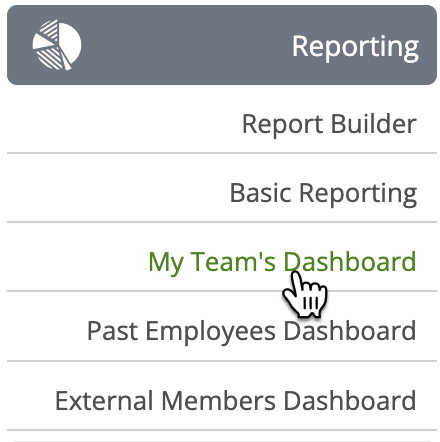Select the second Reporting submenu entry
440x442 pixels.
tap(323, 194)
